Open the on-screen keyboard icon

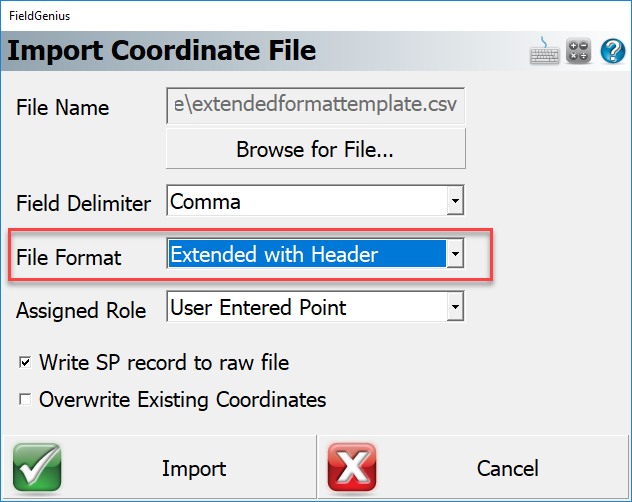(544, 51)
